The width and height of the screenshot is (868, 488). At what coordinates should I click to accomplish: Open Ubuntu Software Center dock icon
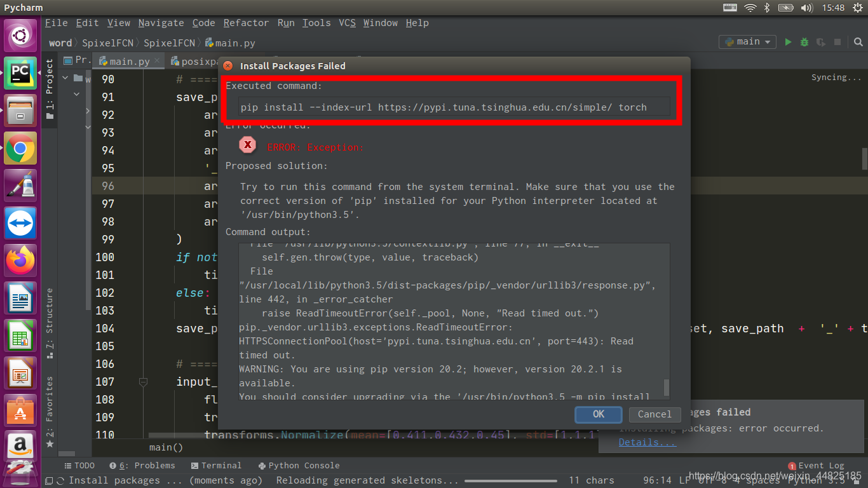coord(20,411)
